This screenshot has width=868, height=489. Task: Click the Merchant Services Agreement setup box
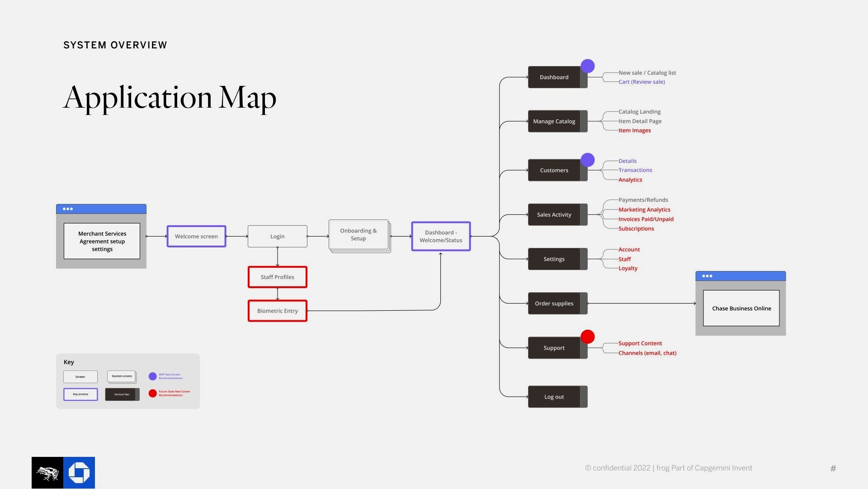(102, 241)
